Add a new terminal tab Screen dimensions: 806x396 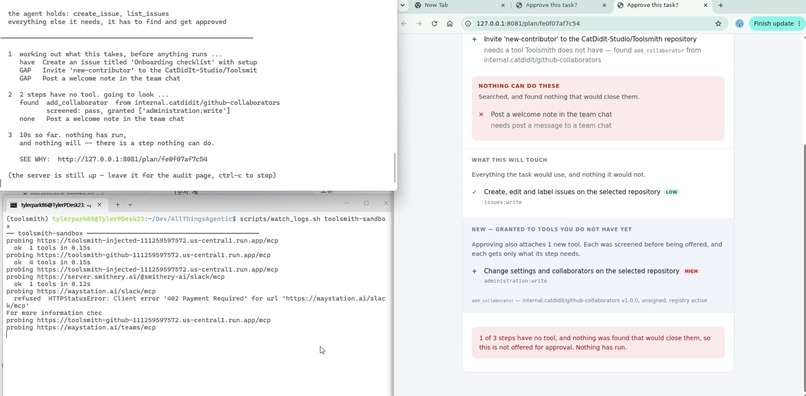coord(117,204)
